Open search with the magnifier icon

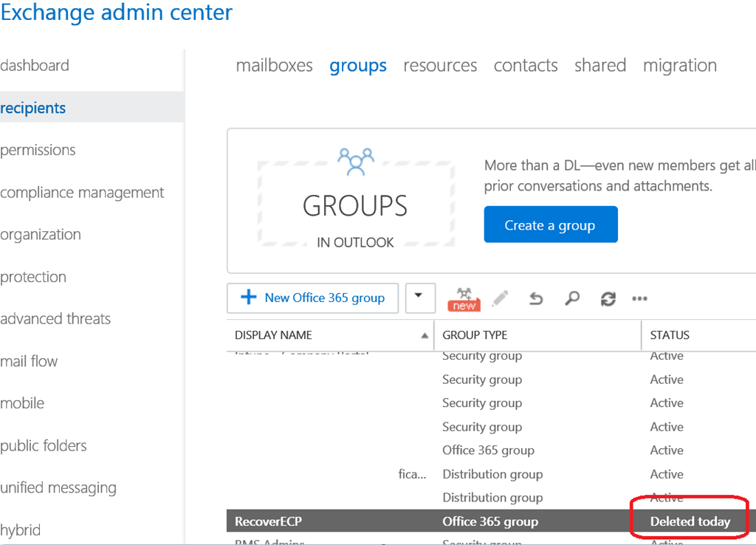click(572, 298)
